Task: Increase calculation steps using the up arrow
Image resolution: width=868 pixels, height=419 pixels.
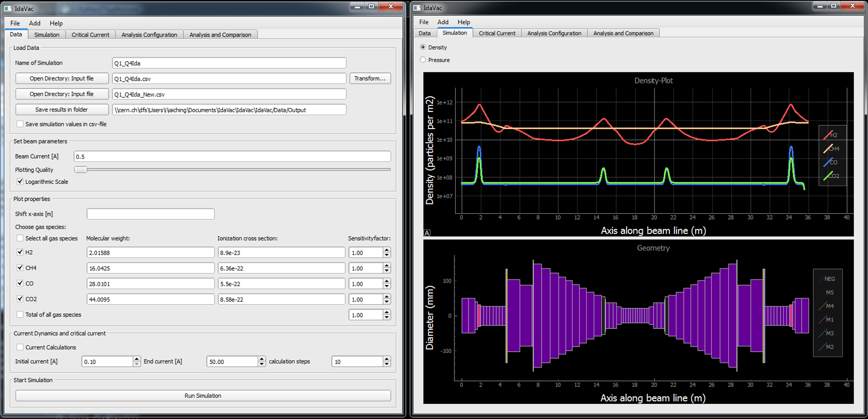Action: [387, 359]
